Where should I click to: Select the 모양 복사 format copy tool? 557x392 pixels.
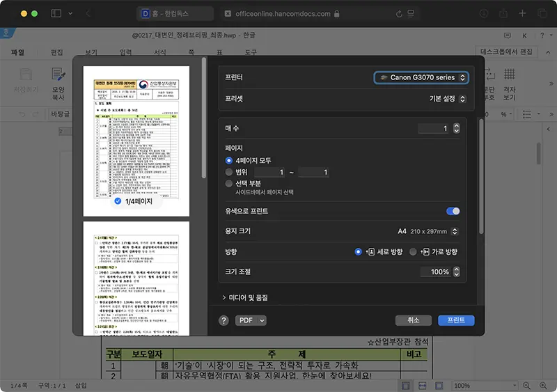[58, 84]
